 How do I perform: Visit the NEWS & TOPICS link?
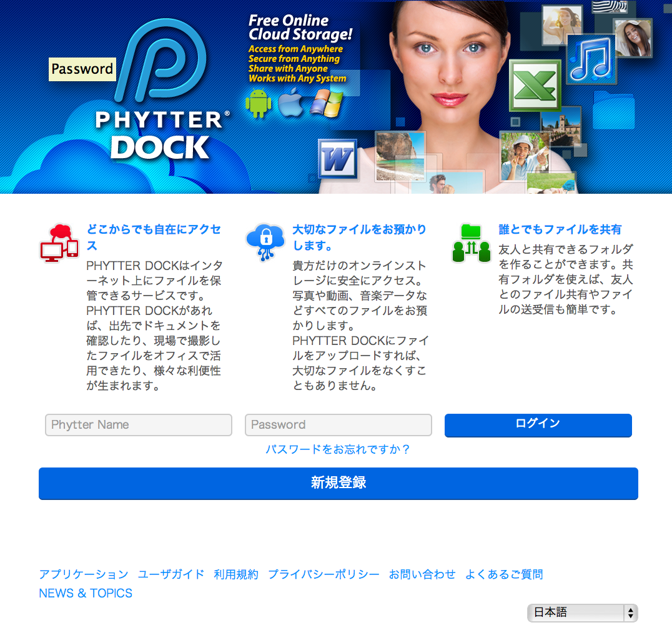(x=86, y=593)
